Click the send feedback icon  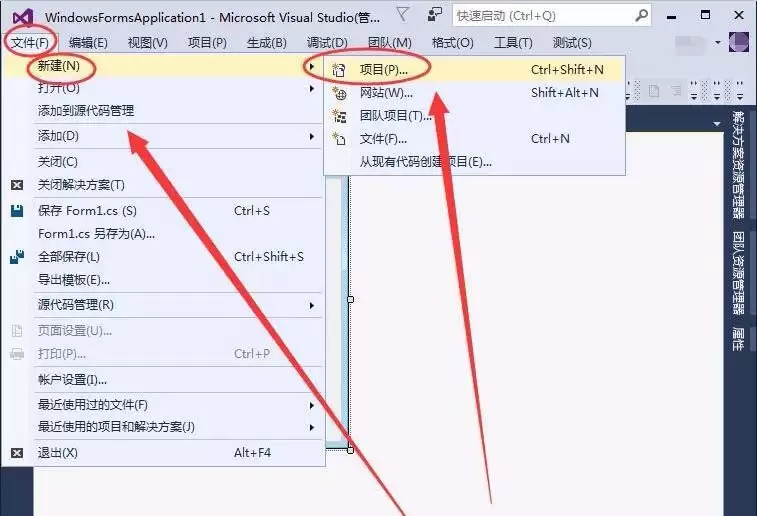(435, 15)
